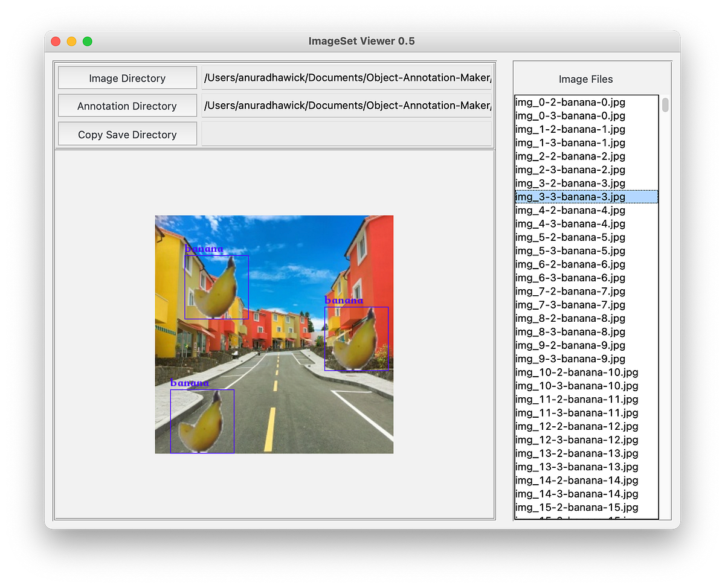
Task: Select img_0-2-banana-0.jpg from the file list
Action: tap(570, 102)
